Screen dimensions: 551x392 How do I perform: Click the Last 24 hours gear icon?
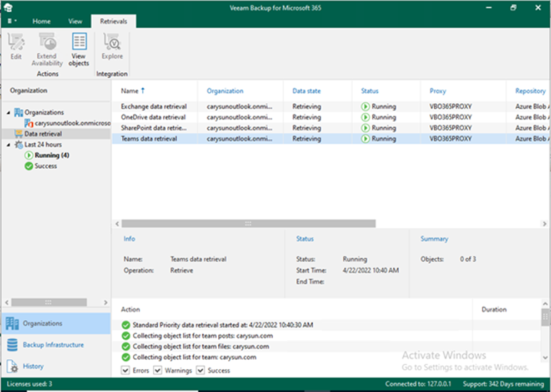(x=18, y=144)
